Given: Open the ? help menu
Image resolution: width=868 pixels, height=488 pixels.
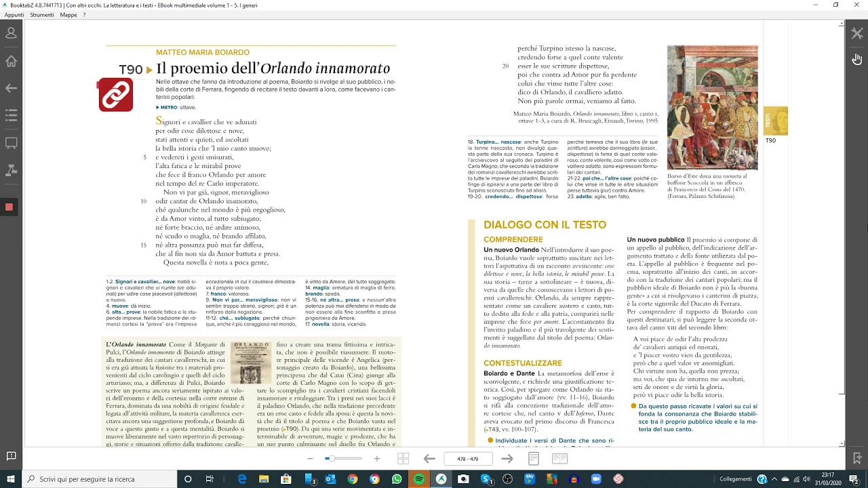Looking at the screenshot, I should tap(84, 14).
